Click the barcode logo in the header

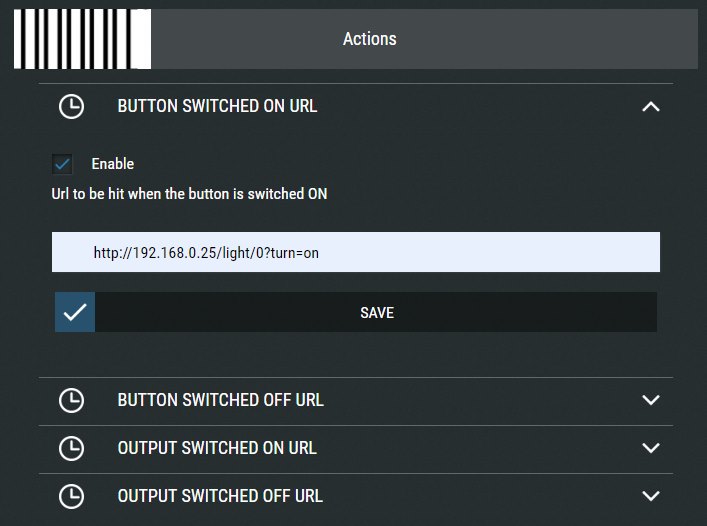[x=82, y=39]
